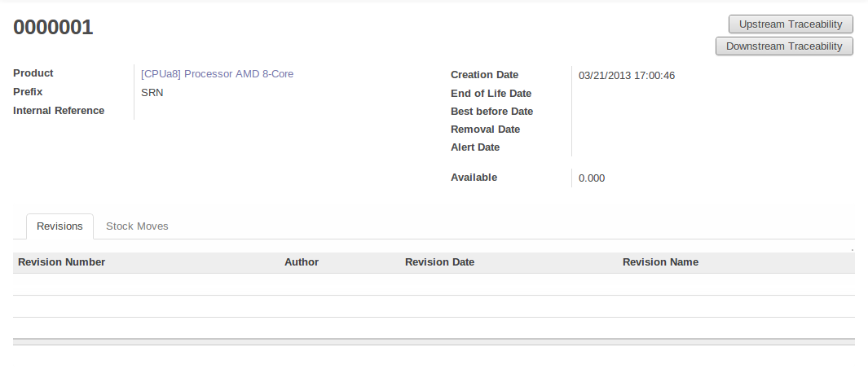Click the Alert Date label
The height and width of the screenshot is (369, 868).
[x=475, y=147]
